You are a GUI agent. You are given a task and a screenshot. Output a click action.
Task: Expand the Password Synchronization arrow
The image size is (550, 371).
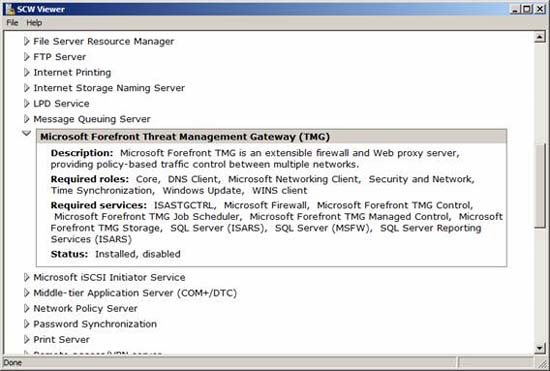pyautogui.click(x=27, y=324)
